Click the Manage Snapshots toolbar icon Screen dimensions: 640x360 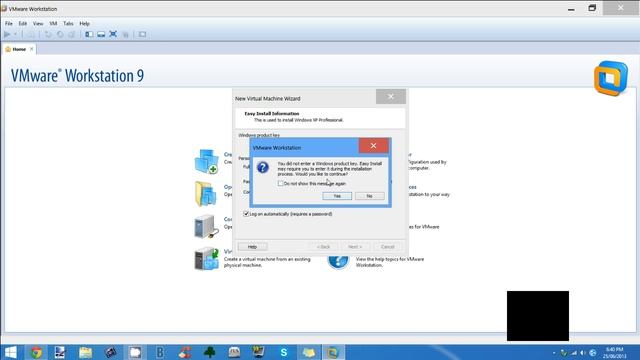72,35
